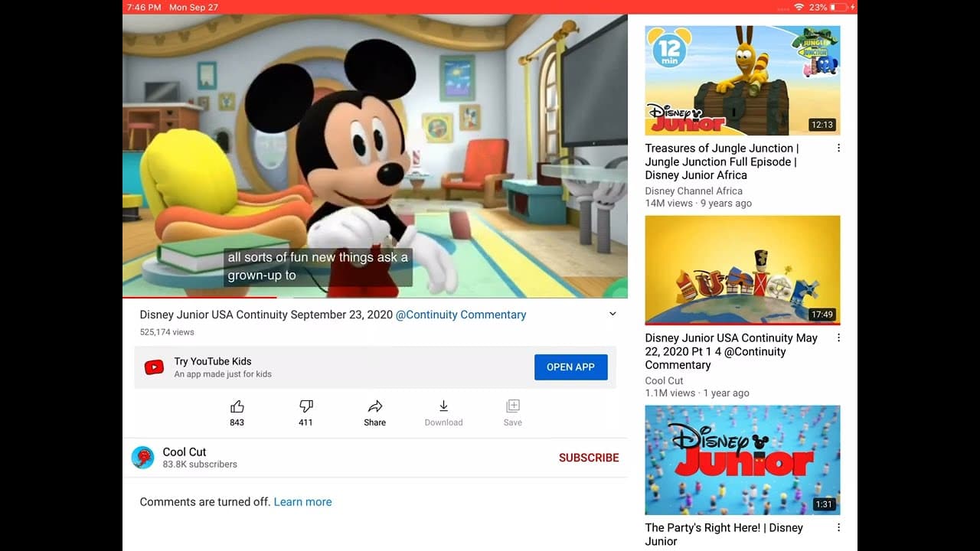Viewport: 980px width, 551px height.
Task: Tap the Treasures of Jungle Junction title
Action: tap(722, 161)
